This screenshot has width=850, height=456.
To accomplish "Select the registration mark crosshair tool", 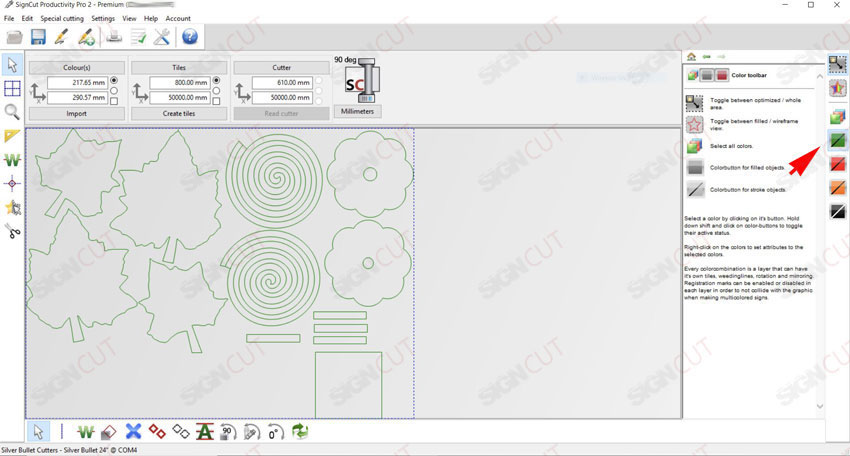I will [x=12, y=184].
